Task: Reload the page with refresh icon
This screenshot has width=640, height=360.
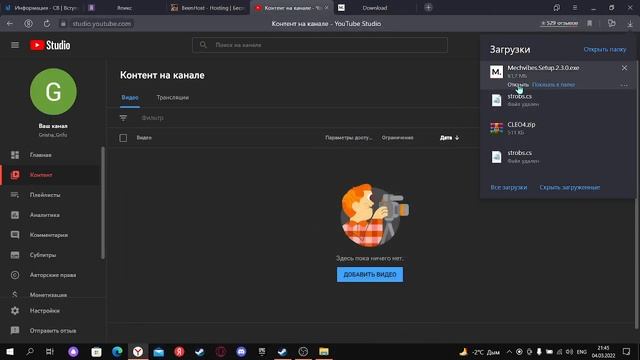Action: [x=47, y=24]
